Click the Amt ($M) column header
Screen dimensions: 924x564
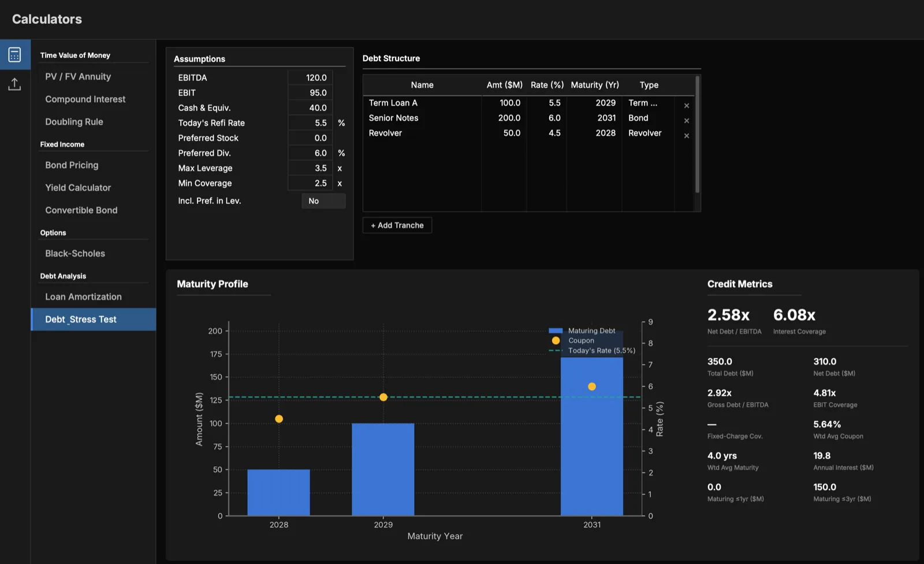click(504, 85)
